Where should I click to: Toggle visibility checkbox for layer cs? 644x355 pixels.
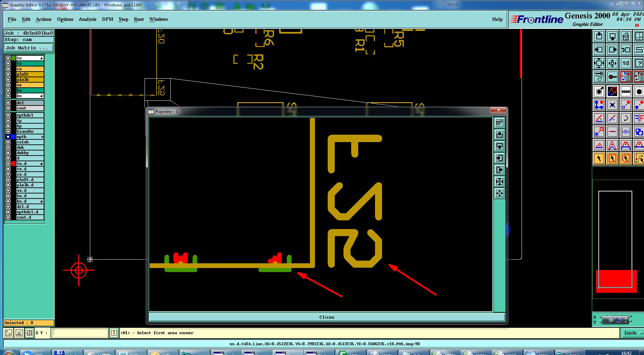tap(8, 69)
